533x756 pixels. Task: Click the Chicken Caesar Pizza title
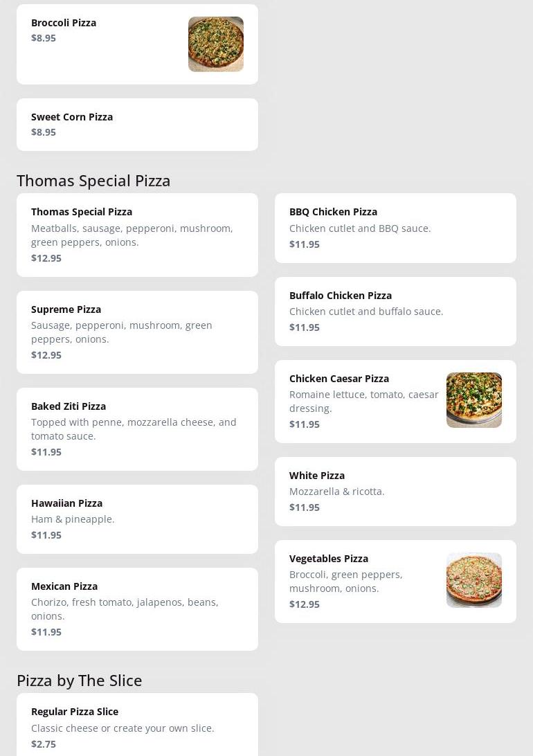pyautogui.click(x=339, y=379)
